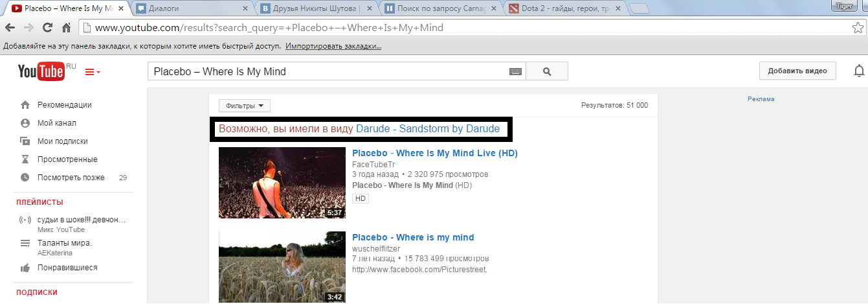
Task: Click the Мой канал person icon
Action: pyautogui.click(x=25, y=123)
